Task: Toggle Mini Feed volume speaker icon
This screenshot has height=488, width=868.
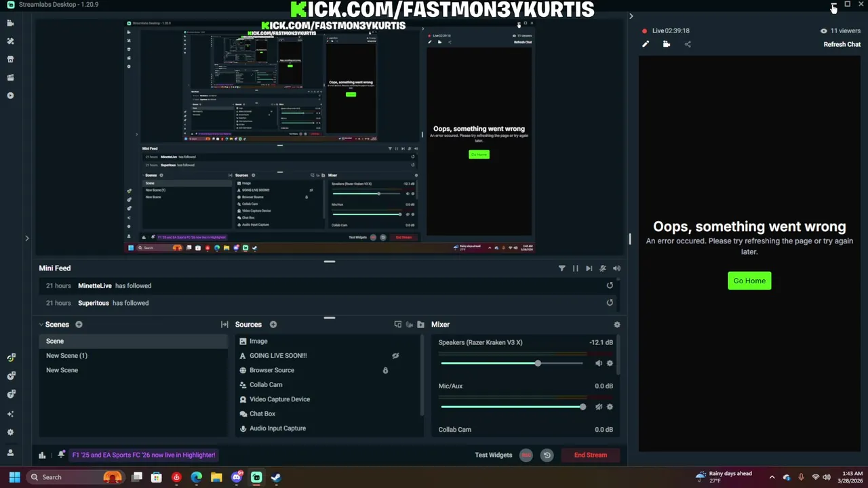Action: (x=616, y=268)
